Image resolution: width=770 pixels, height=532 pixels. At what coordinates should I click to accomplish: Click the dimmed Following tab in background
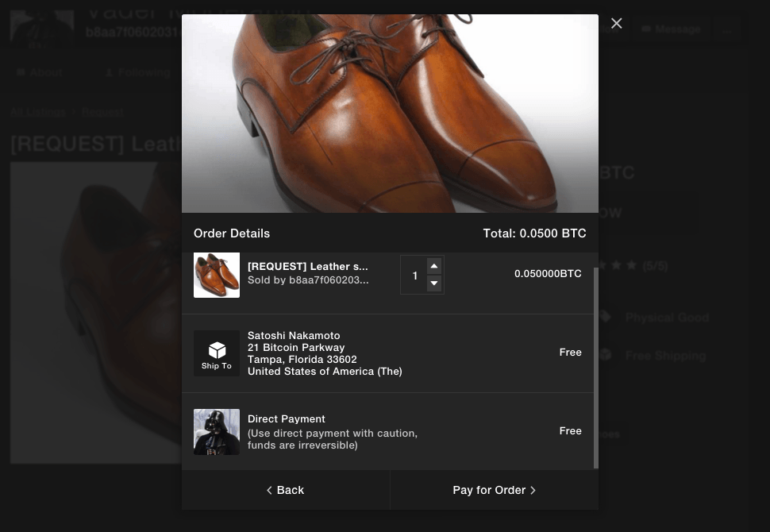(x=138, y=73)
